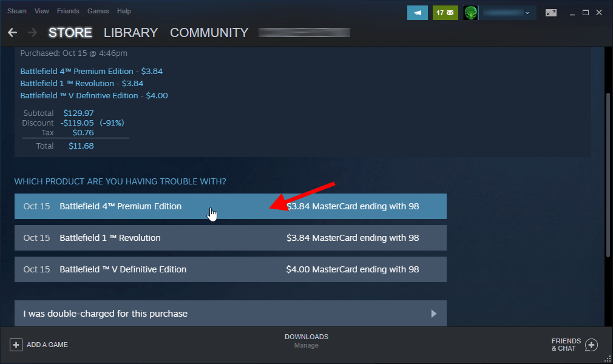Select Battlefield V Definitive Edition product row
Image resolution: width=613 pixels, height=364 pixels.
pos(230,269)
